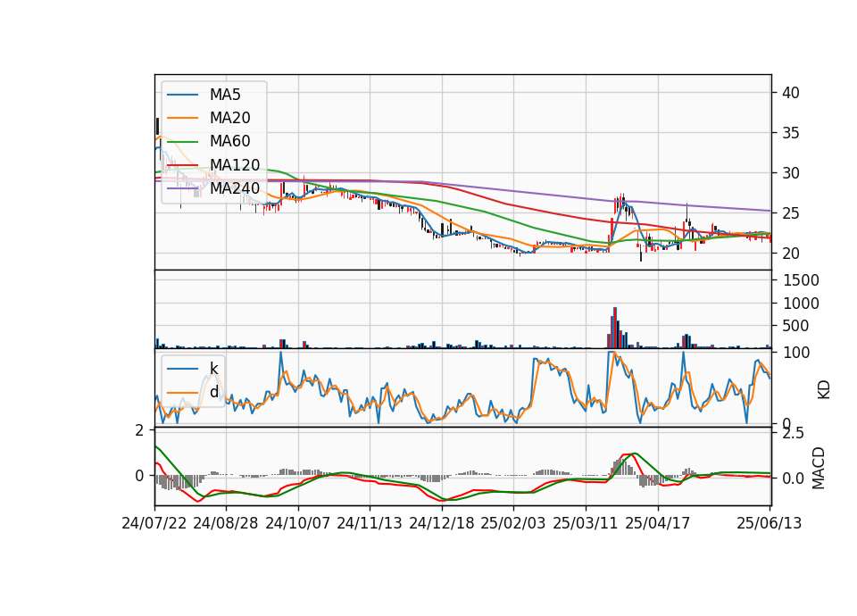Click the KD vertical axis title

click(x=824, y=389)
